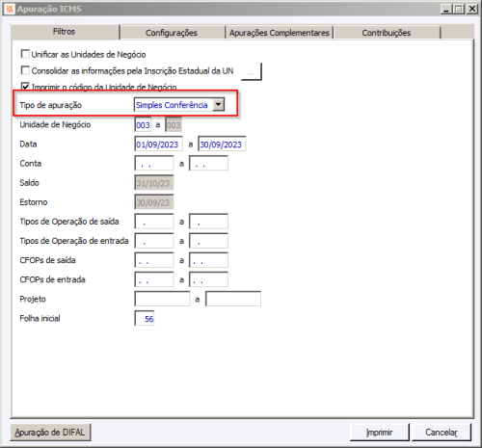Click the first CFOPs de entrada field
The height and width of the screenshot is (448, 482).
(x=154, y=279)
